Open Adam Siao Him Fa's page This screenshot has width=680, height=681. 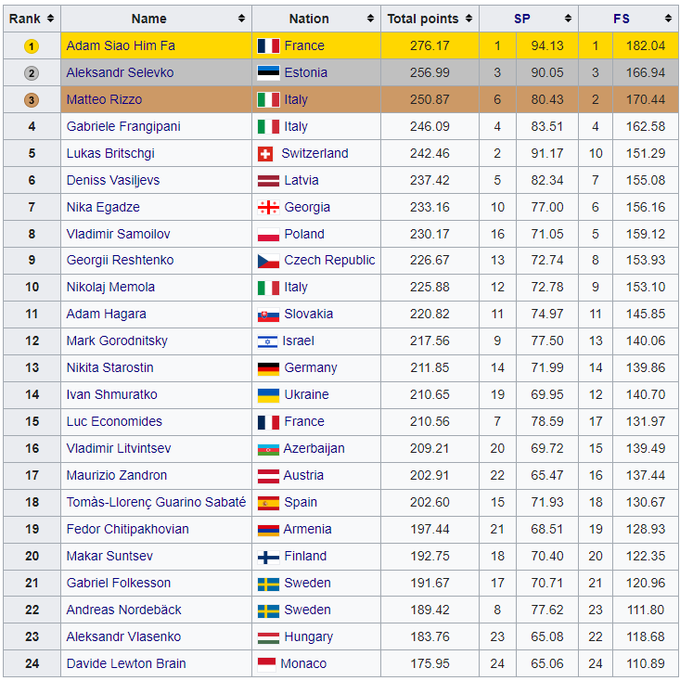(122, 46)
